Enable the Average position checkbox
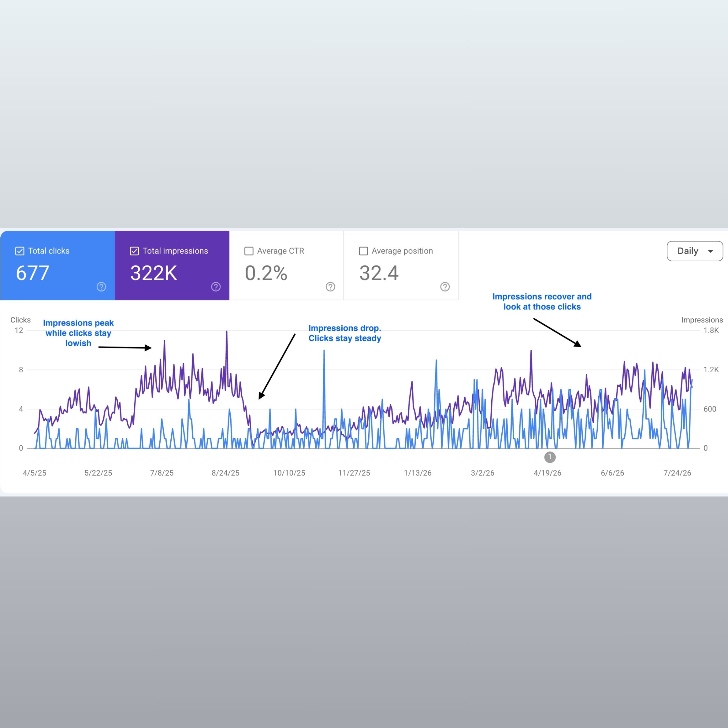This screenshot has height=728, width=728. click(x=363, y=251)
